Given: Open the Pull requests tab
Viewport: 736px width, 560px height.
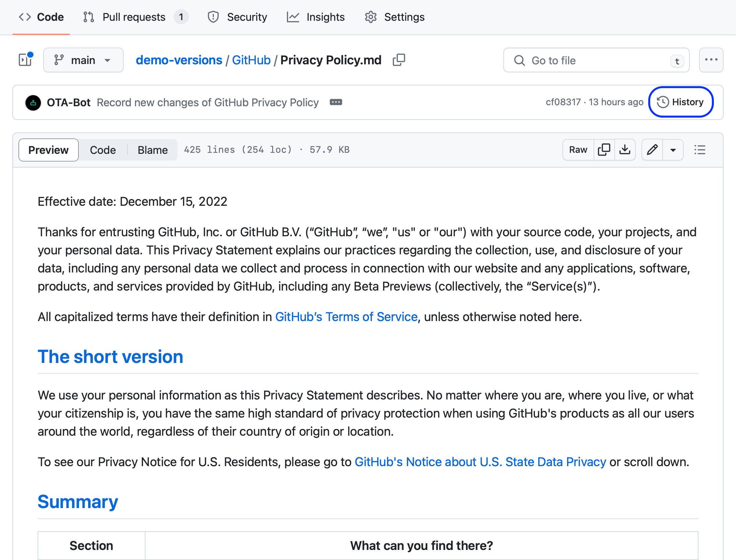Looking at the screenshot, I should tap(134, 17).
